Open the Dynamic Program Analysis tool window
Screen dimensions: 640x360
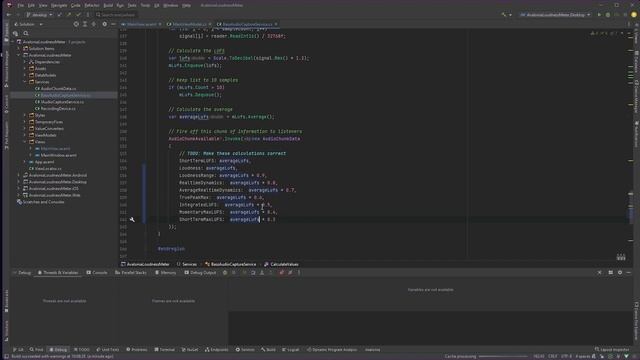coord(332,350)
